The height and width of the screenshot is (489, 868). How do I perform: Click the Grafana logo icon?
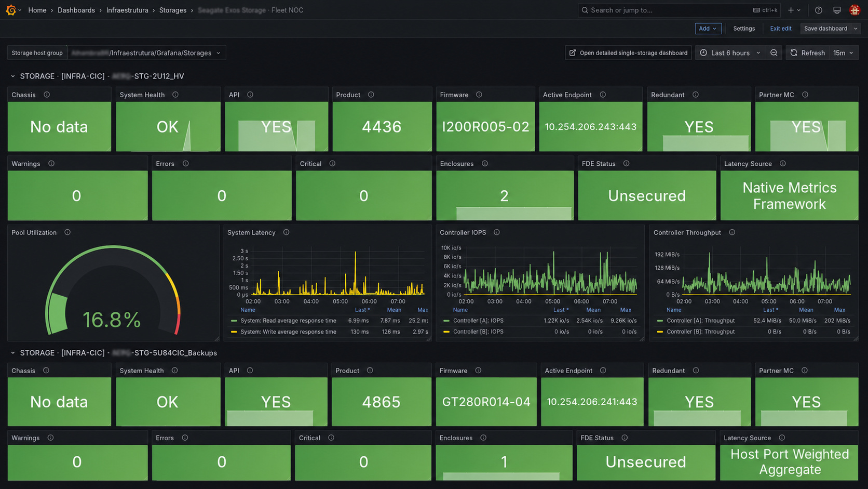(x=11, y=10)
